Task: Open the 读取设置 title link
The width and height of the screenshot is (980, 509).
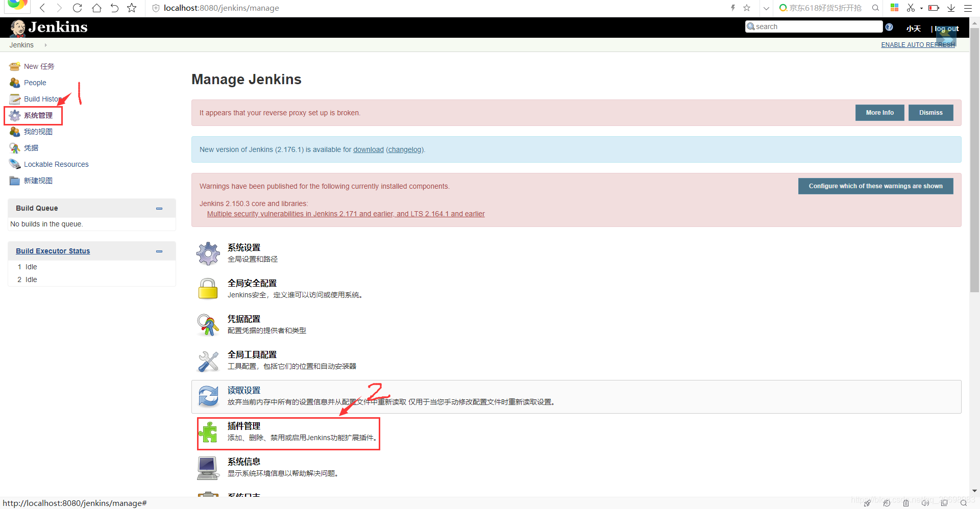Action: (244, 390)
